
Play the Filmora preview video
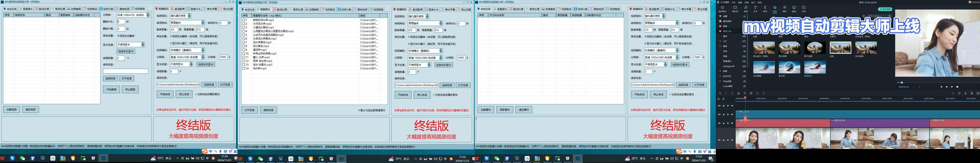pyautogui.click(x=952, y=87)
